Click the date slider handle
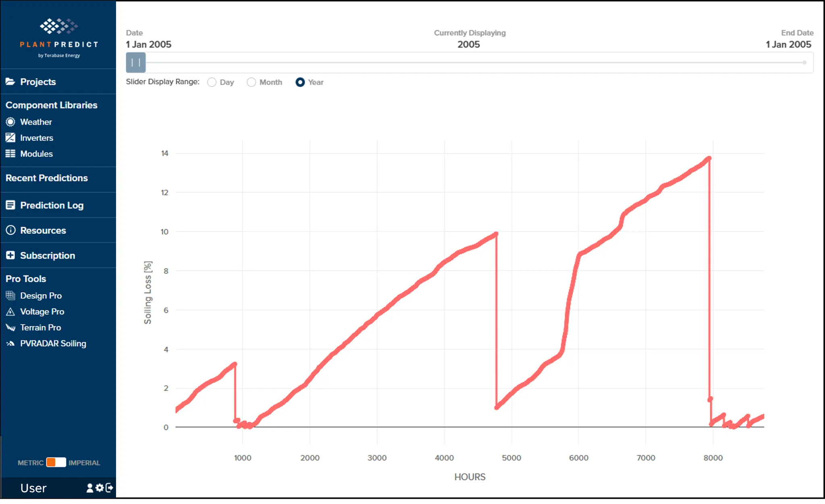This screenshot has width=825, height=504. (x=136, y=62)
